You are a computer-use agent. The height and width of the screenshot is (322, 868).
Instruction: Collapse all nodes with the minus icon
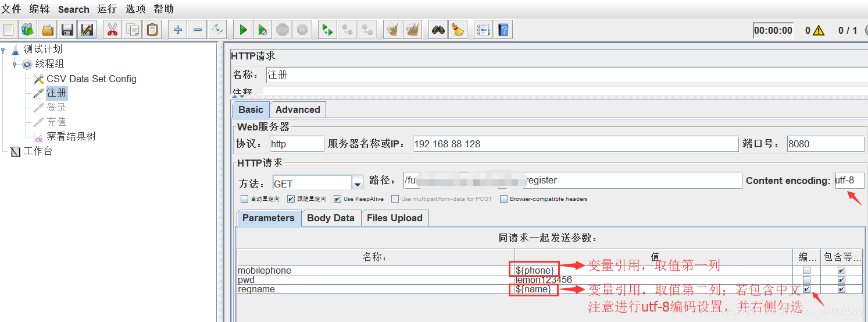(198, 29)
